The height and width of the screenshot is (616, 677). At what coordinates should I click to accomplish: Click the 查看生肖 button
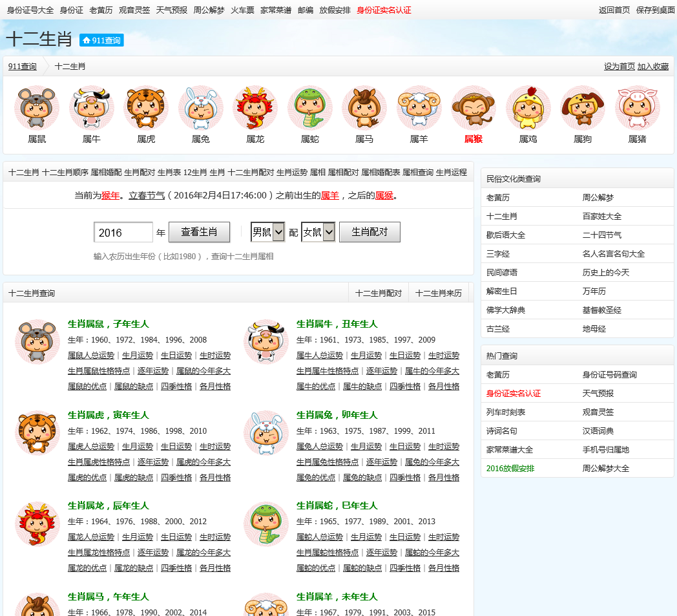click(199, 232)
